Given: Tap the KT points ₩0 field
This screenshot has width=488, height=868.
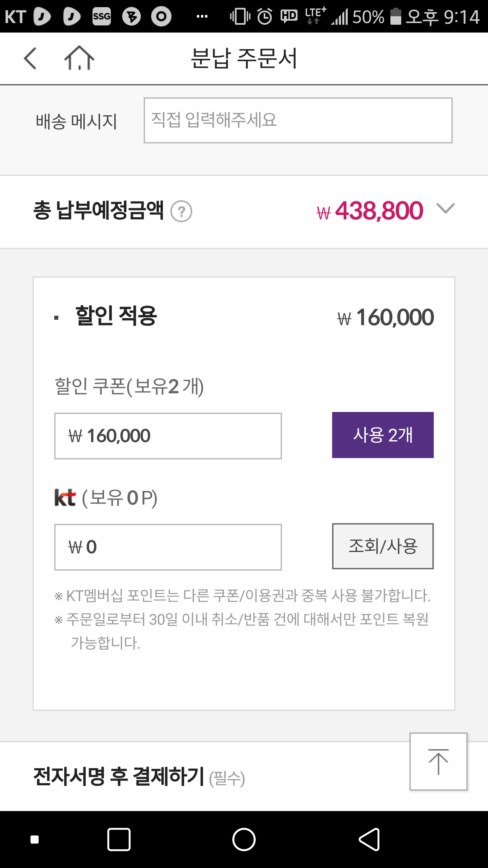Looking at the screenshot, I should click(x=168, y=547).
